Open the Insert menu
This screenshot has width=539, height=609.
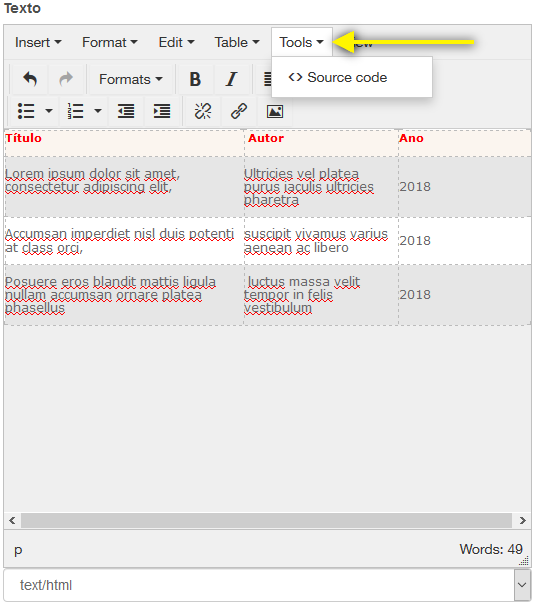[38, 42]
